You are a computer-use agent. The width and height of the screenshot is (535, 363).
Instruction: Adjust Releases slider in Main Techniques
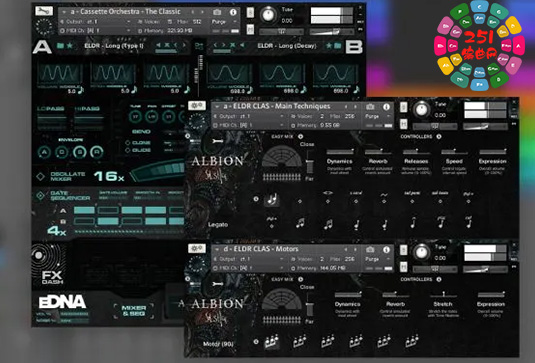pyautogui.click(x=416, y=151)
